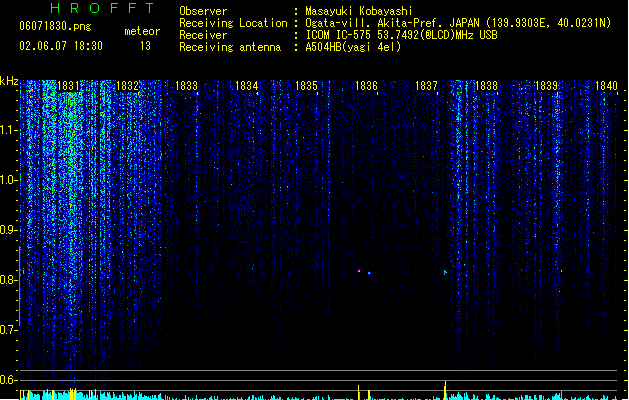
Task: Click the A504HB(yagi 4el) antenna value
Action: pos(353,47)
